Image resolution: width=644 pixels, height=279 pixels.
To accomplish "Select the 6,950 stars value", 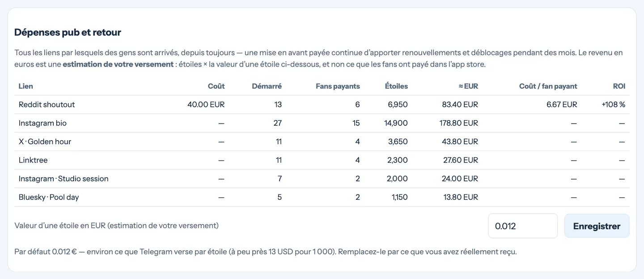I will point(398,104).
